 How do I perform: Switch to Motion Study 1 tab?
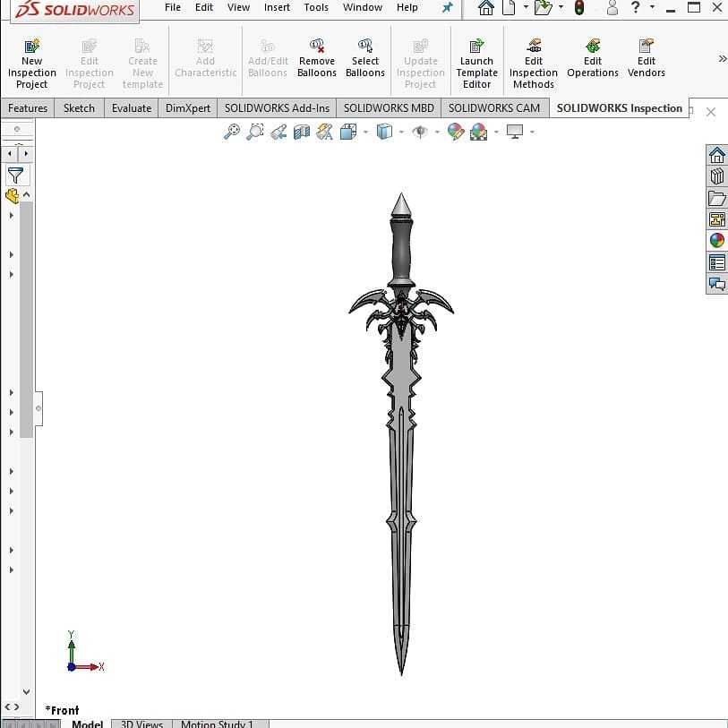click(218, 724)
